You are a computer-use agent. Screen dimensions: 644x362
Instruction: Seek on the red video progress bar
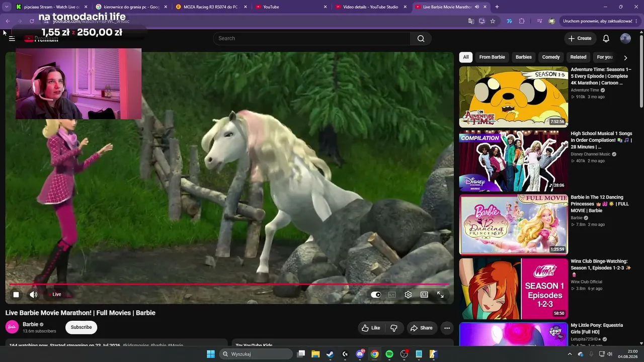[x=229, y=285]
